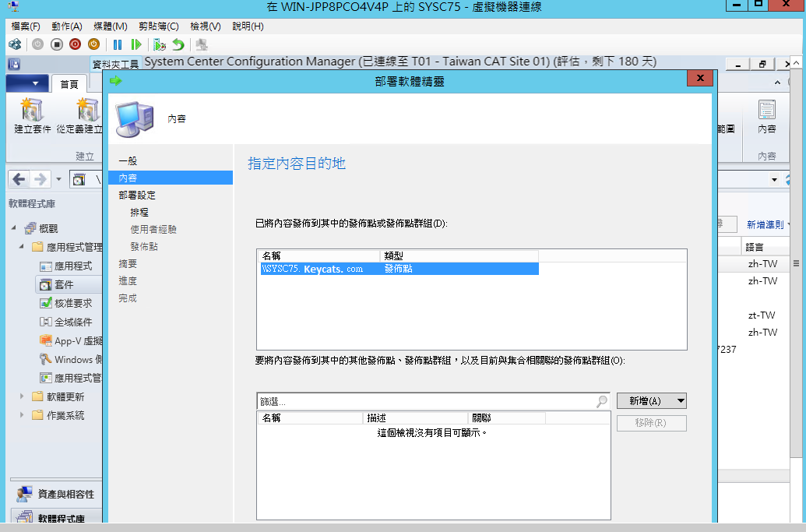Open 媒體(M) menu

(x=111, y=26)
